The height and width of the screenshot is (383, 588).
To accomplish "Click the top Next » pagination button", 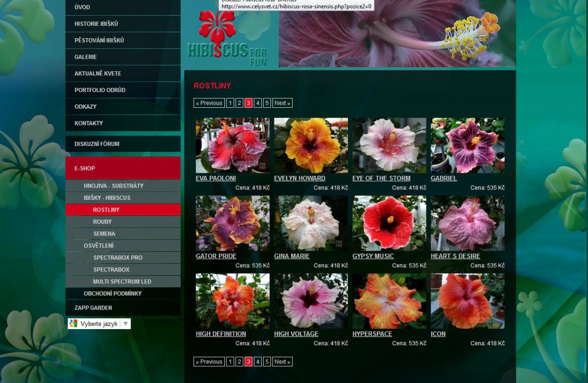I will [282, 103].
